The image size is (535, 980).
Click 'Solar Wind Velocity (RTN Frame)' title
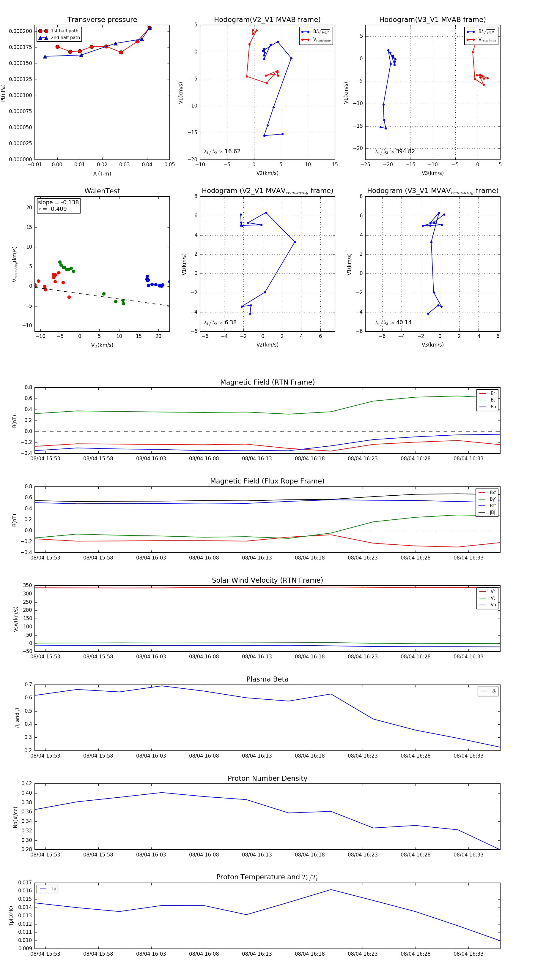coord(267,580)
